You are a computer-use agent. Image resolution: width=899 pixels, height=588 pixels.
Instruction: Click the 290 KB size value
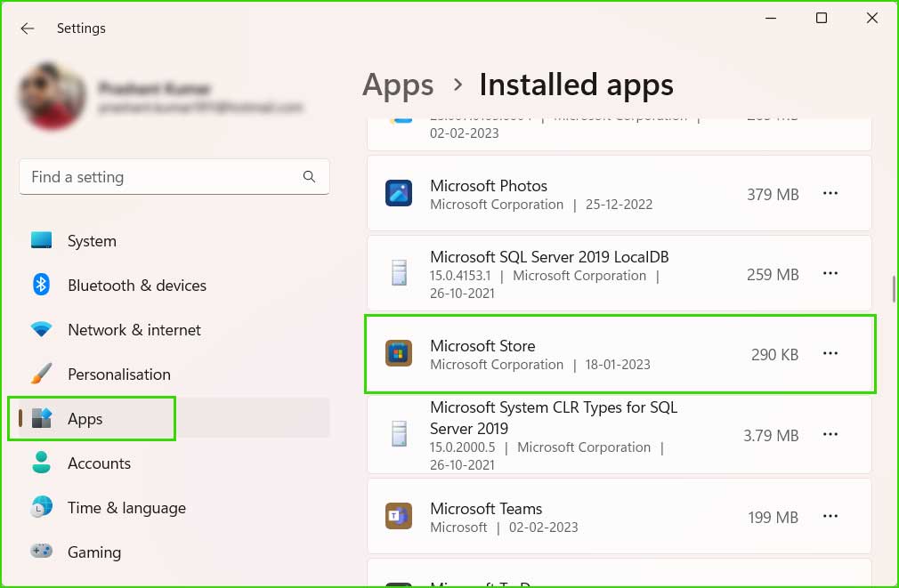774,355
